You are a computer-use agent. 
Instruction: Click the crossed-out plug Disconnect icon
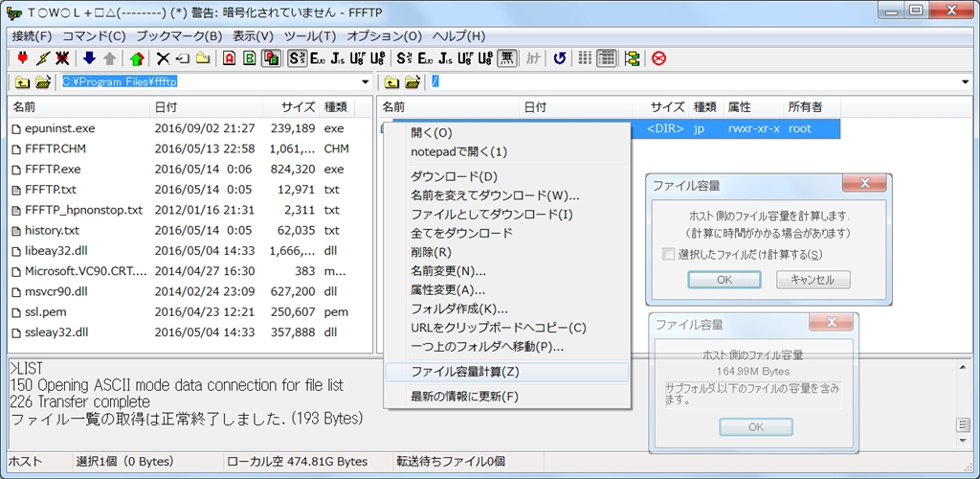(62, 58)
